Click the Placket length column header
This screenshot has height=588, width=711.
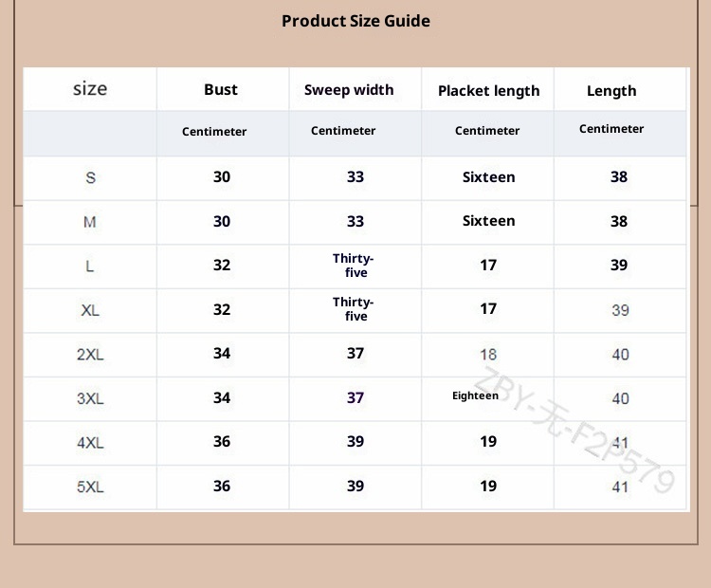pyautogui.click(x=488, y=91)
